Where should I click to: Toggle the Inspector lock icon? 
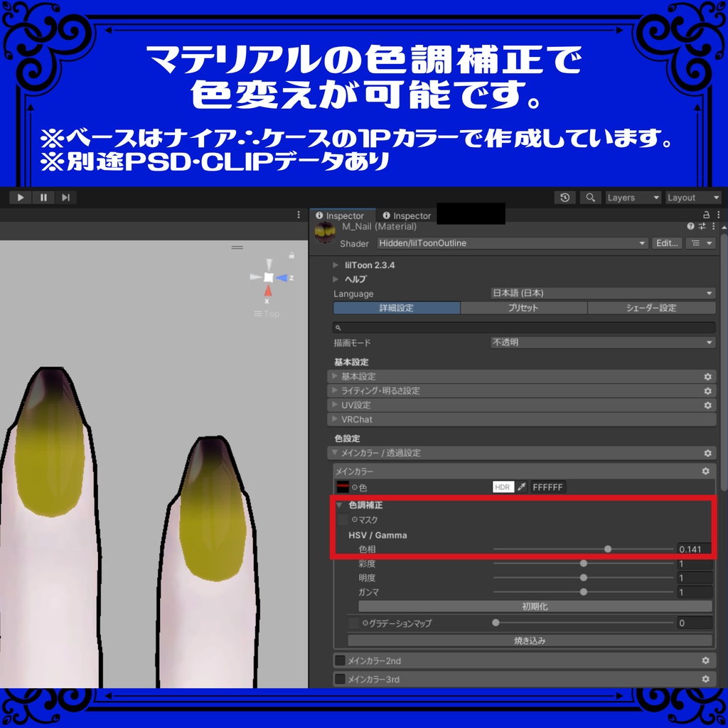pyautogui.click(x=706, y=215)
